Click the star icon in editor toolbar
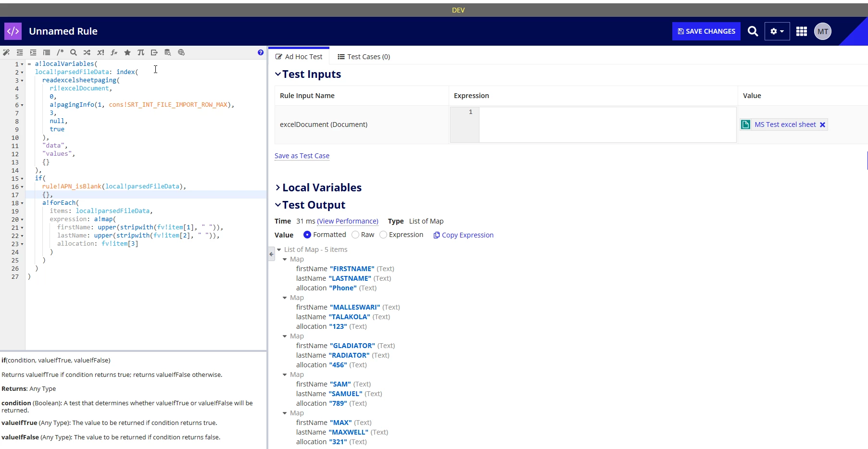The width and height of the screenshot is (868, 449). 127,52
